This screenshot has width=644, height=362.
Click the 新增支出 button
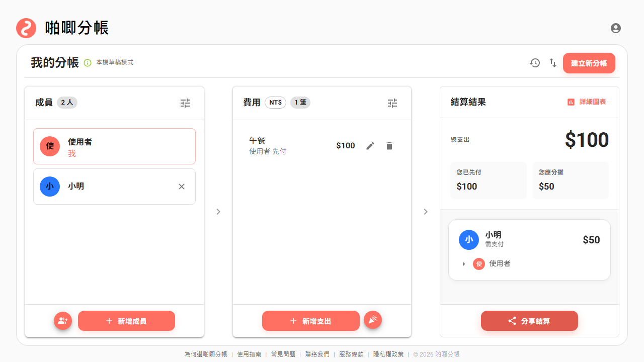[311, 321]
